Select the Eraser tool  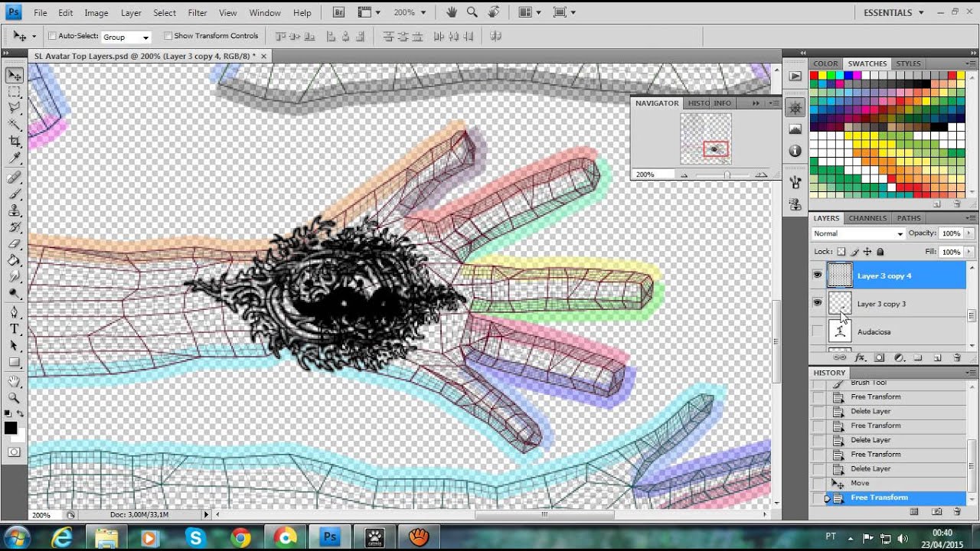15,244
